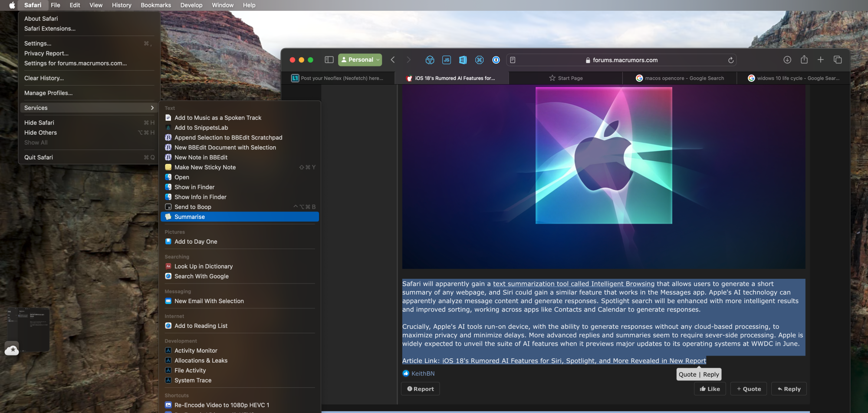Choose Show in Finder service
Screen dimensions: 868x413
click(x=240, y=187)
